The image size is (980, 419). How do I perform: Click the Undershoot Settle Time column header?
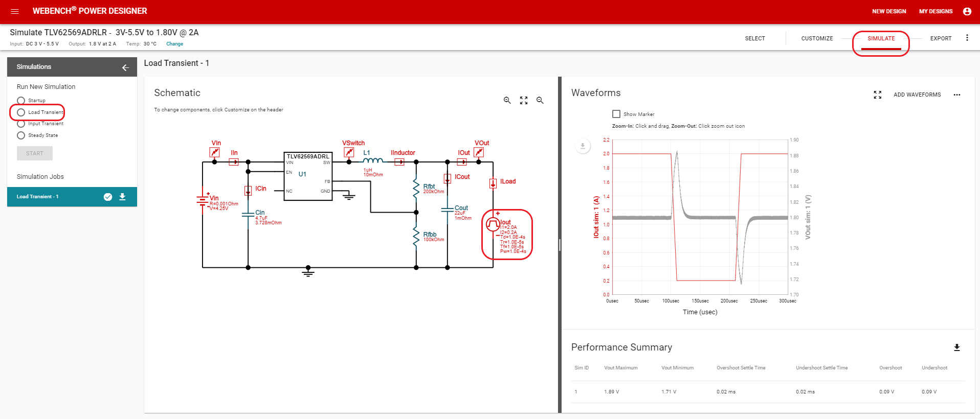coord(821,368)
